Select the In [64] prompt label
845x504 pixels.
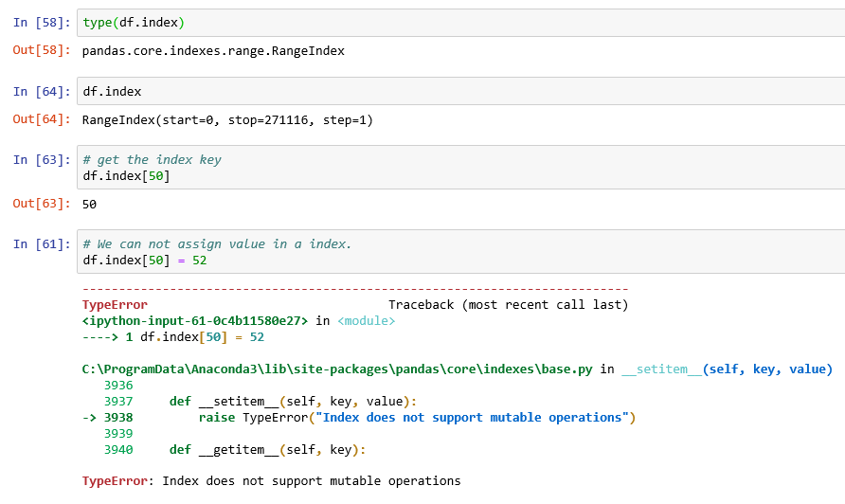pos(42,92)
